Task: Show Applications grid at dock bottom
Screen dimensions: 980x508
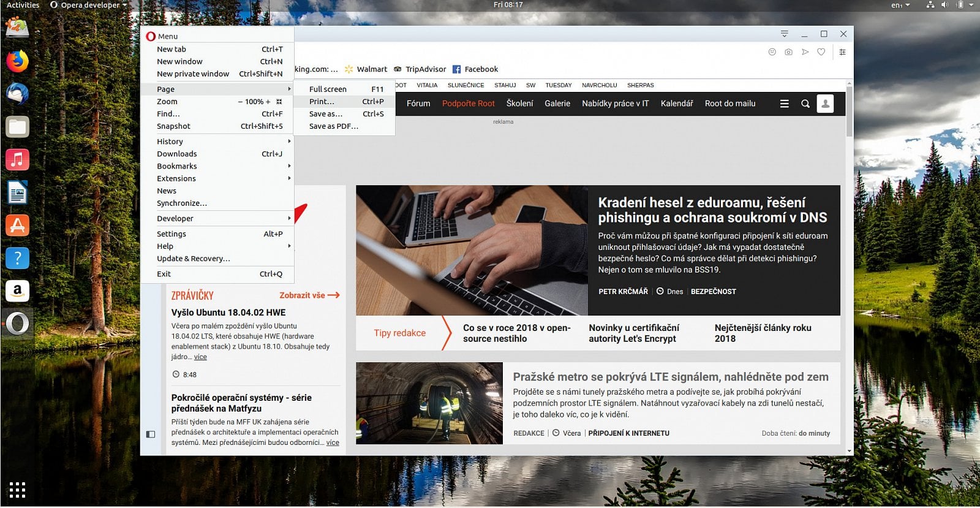Action: point(17,490)
